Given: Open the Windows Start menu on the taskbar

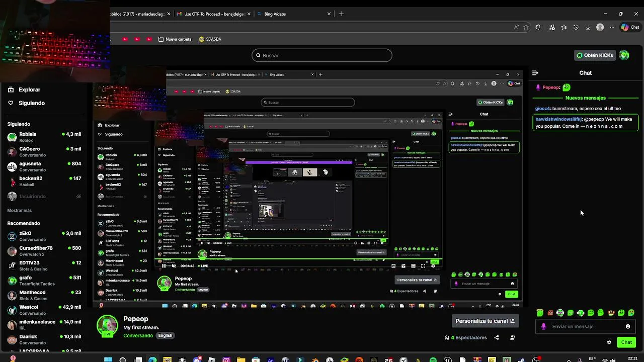Looking at the screenshot, I should 108,360.
